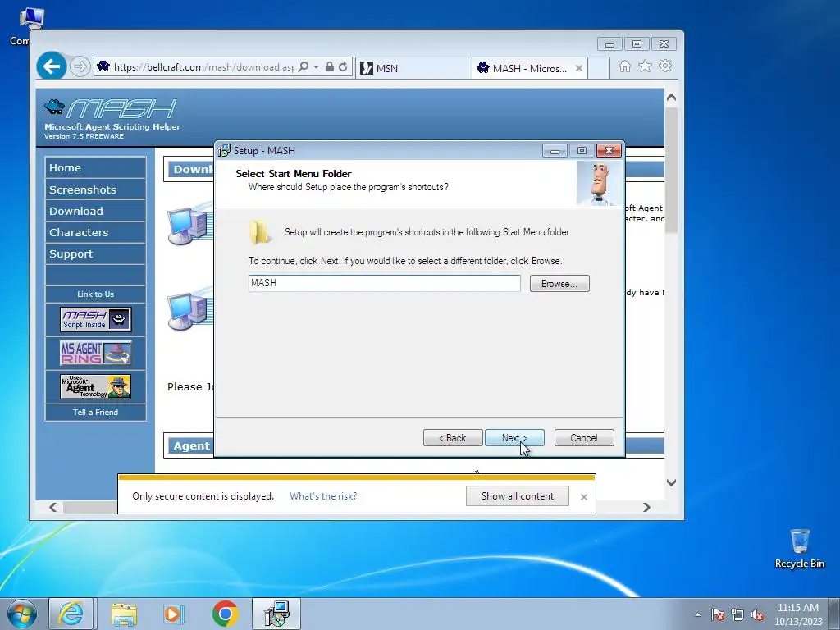This screenshot has height=630, width=840.
Task: Click the Show all content button
Action: [517, 496]
